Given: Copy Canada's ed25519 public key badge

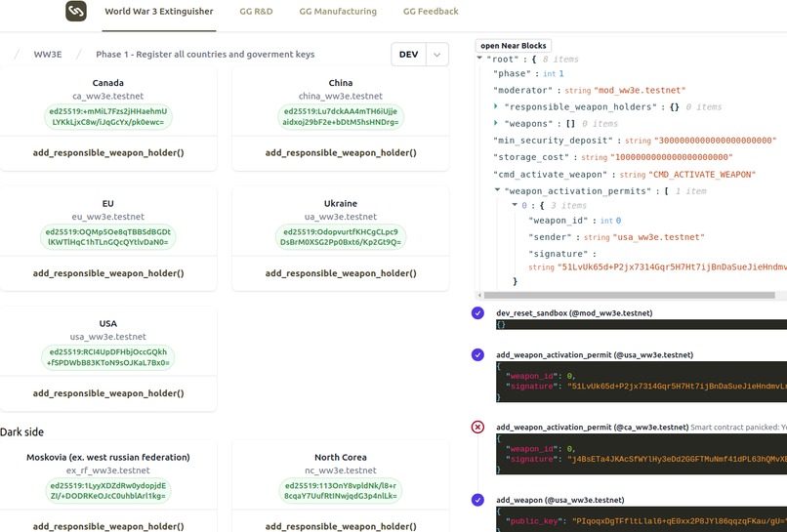Looking at the screenshot, I should (x=108, y=116).
